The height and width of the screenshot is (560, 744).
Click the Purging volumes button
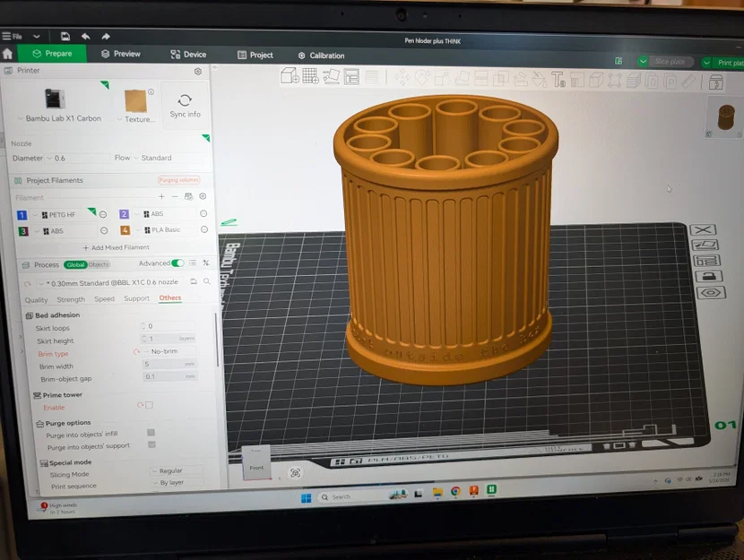pos(179,180)
